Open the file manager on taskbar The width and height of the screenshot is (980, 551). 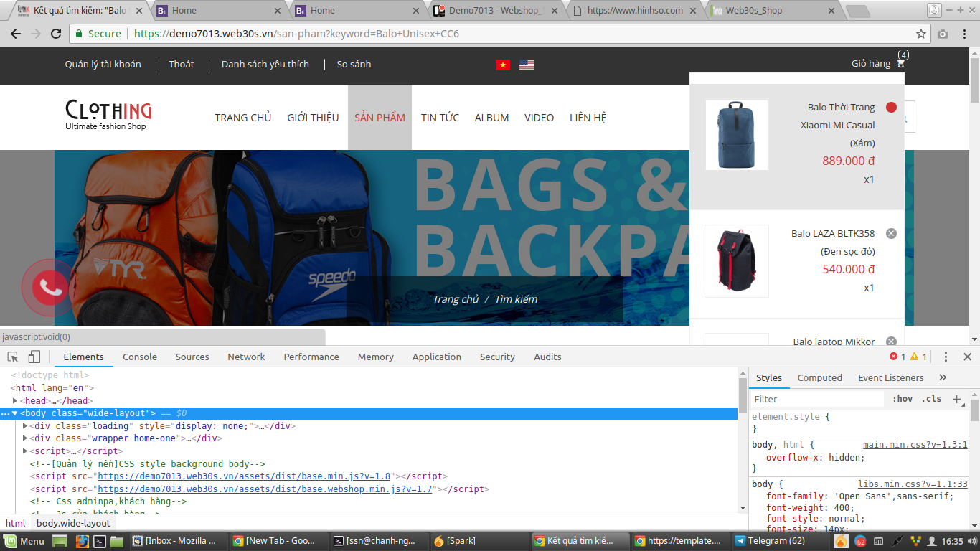[x=117, y=541]
